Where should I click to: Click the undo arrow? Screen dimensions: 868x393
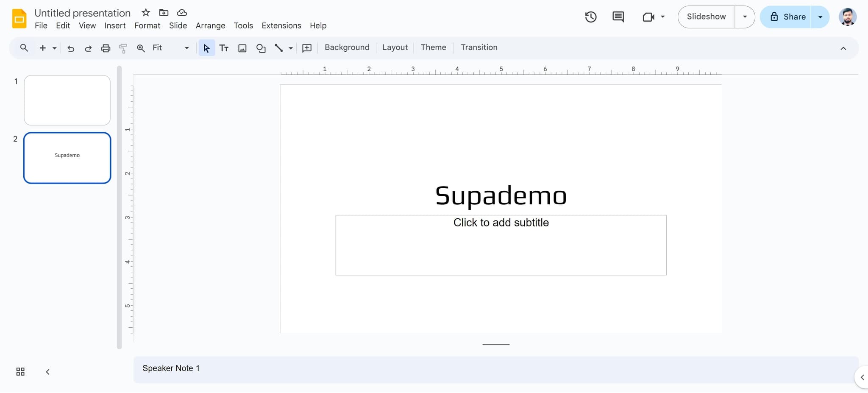click(71, 48)
